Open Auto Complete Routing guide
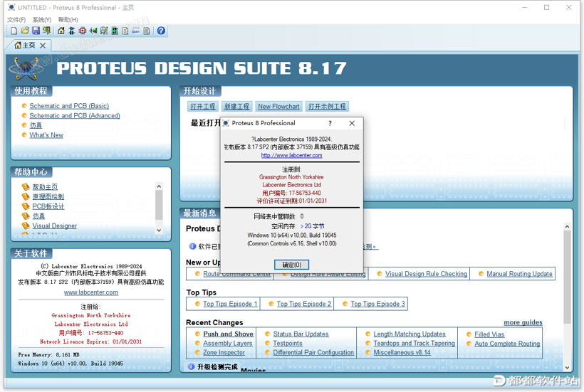The width and height of the screenshot is (584, 392). coord(507,344)
